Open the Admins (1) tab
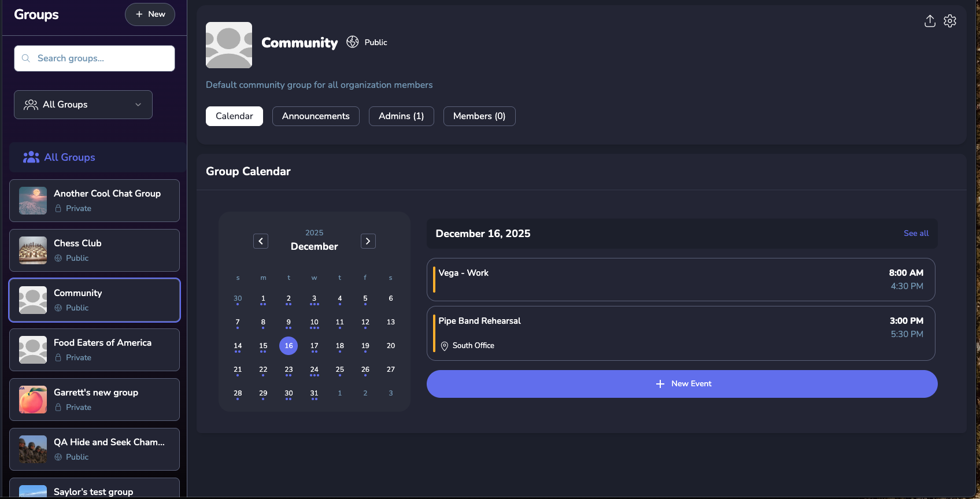This screenshot has height=499, width=980. pos(401,116)
